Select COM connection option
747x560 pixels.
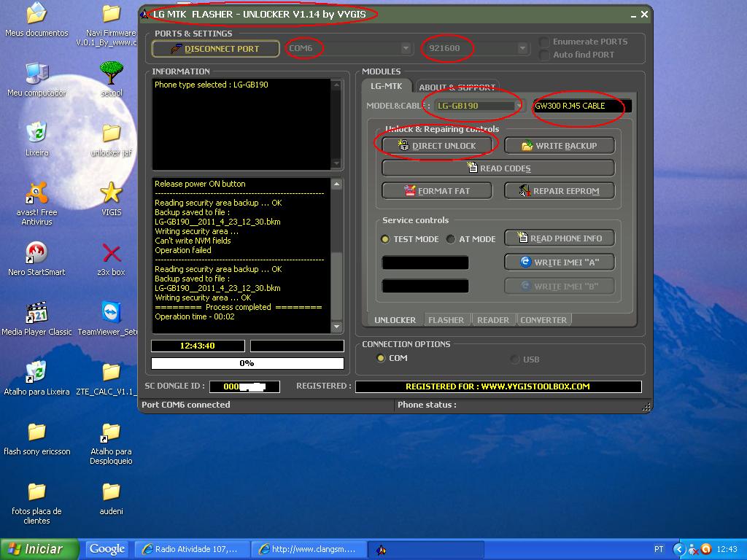point(380,358)
